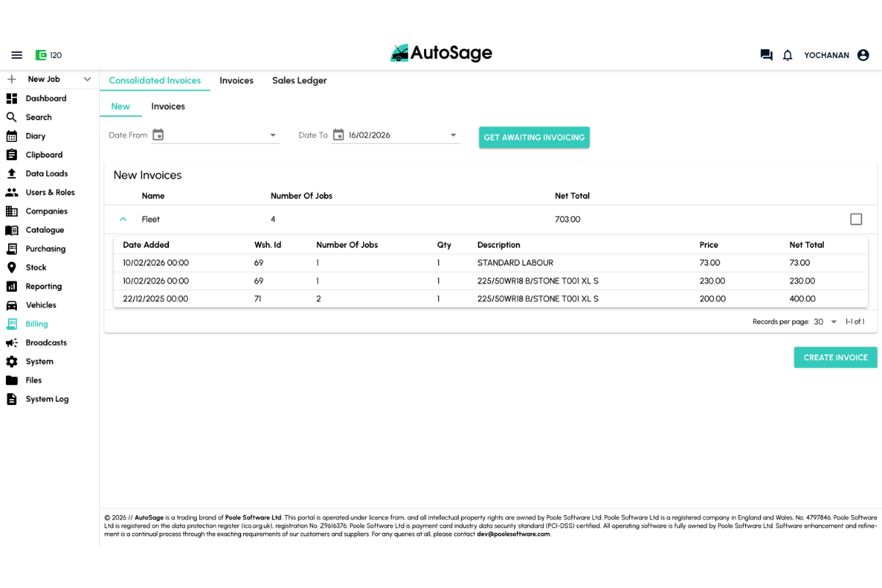Click the Reporting sidebar icon
The image size is (882, 588).
pyautogui.click(x=10, y=286)
